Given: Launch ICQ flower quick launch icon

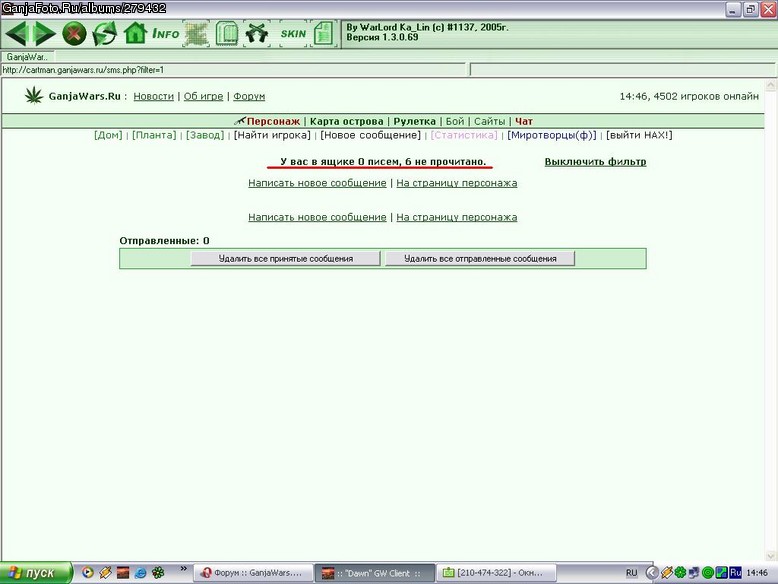Looking at the screenshot, I should point(158,573).
